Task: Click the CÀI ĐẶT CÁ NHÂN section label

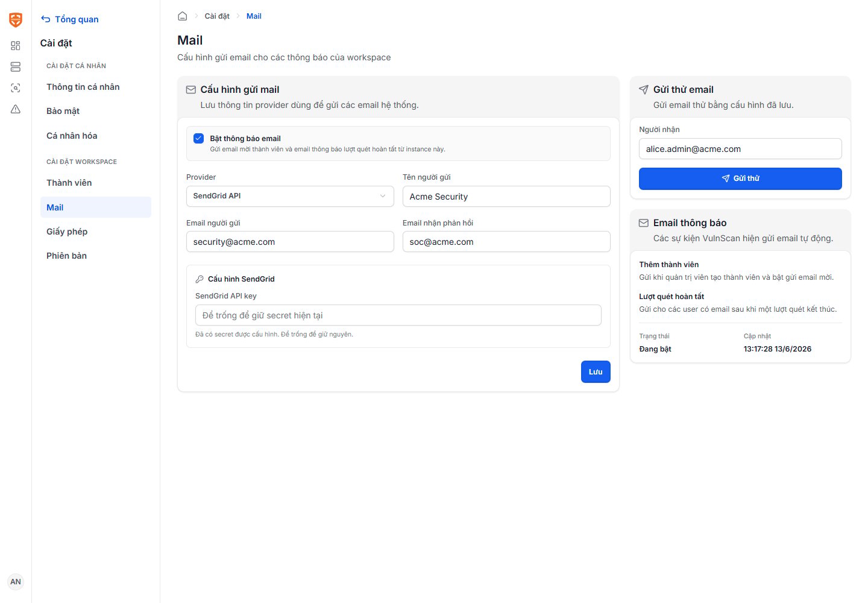Action: (x=77, y=66)
